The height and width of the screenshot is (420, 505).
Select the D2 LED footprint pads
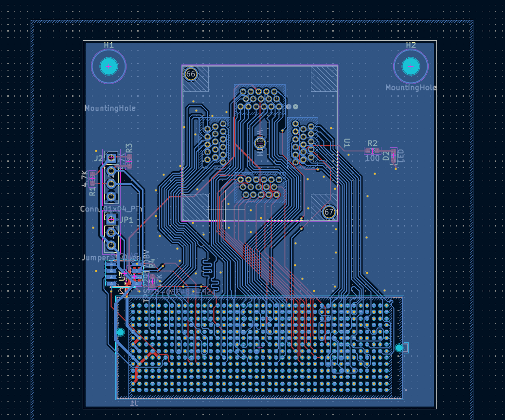click(x=393, y=156)
